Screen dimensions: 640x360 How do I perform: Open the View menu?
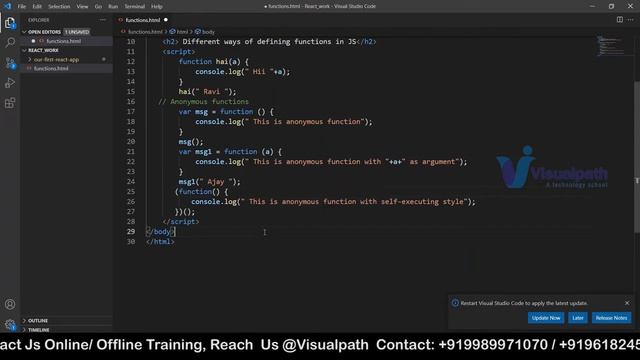coord(82,7)
